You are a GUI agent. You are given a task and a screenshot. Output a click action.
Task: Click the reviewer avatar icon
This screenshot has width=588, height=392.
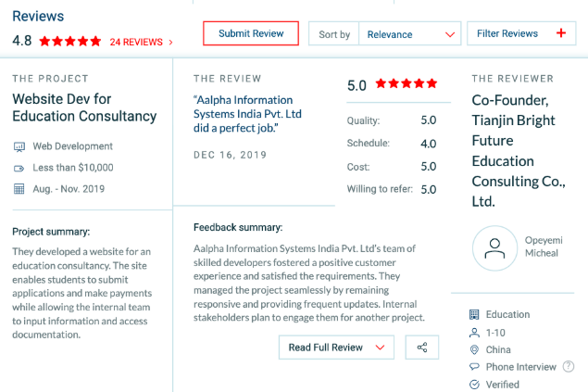point(495,248)
